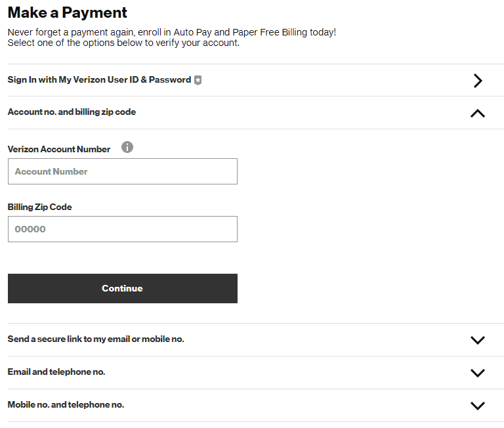Click the Billing Zip Code label

40,207
